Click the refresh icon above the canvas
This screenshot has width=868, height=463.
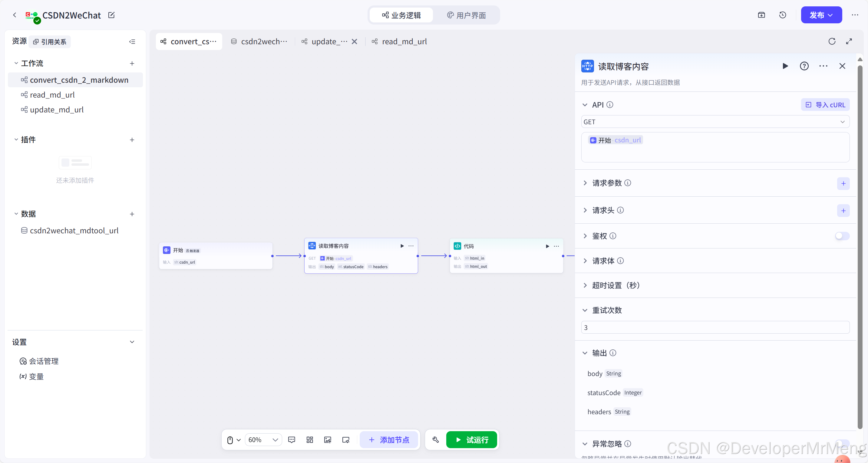pos(832,42)
